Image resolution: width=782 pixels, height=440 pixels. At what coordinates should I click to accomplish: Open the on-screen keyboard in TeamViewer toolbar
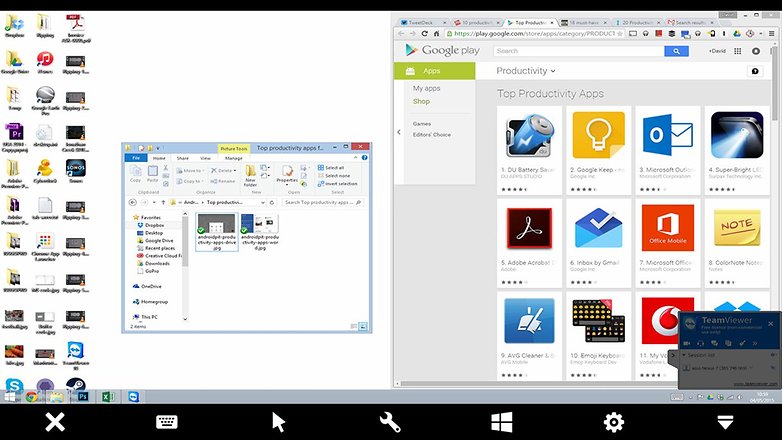167,422
